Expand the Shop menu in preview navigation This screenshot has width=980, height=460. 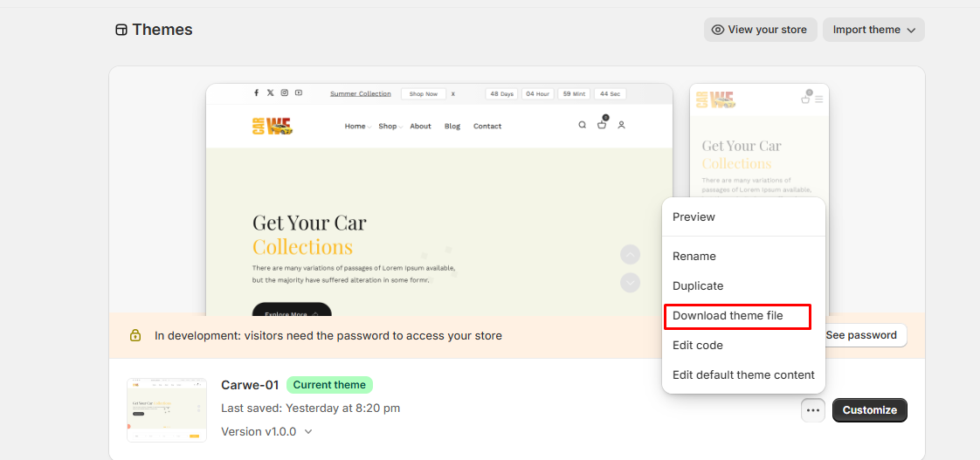coord(390,127)
